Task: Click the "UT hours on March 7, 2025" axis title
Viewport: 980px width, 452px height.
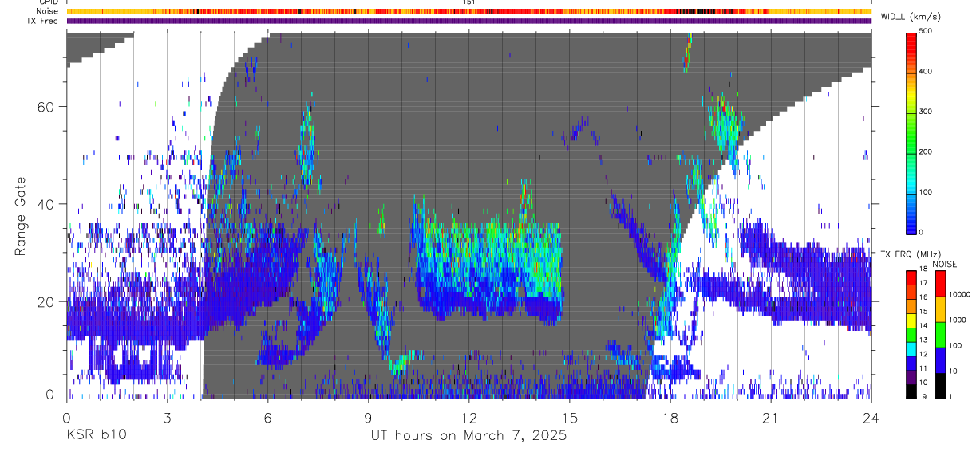Action: point(468,436)
